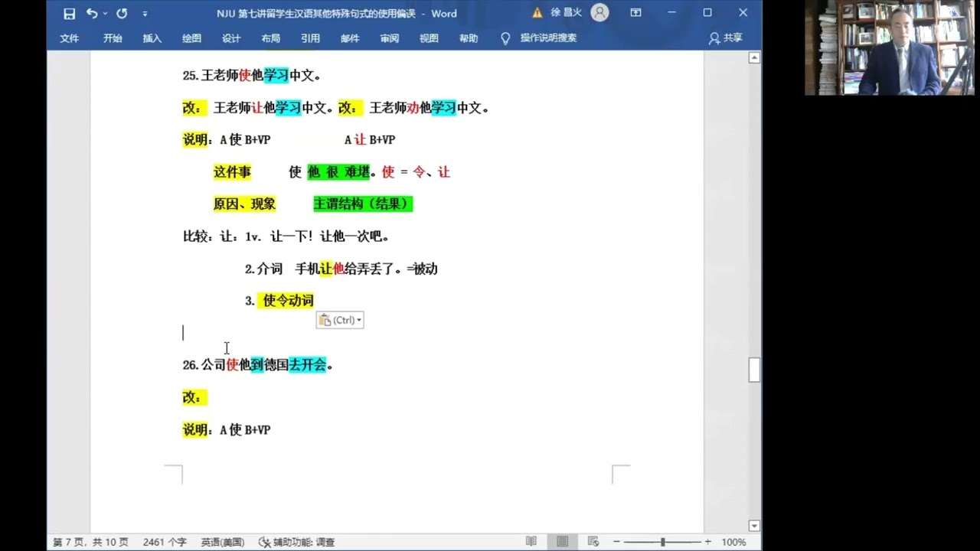Switch to Read Mode view icon

[531, 542]
